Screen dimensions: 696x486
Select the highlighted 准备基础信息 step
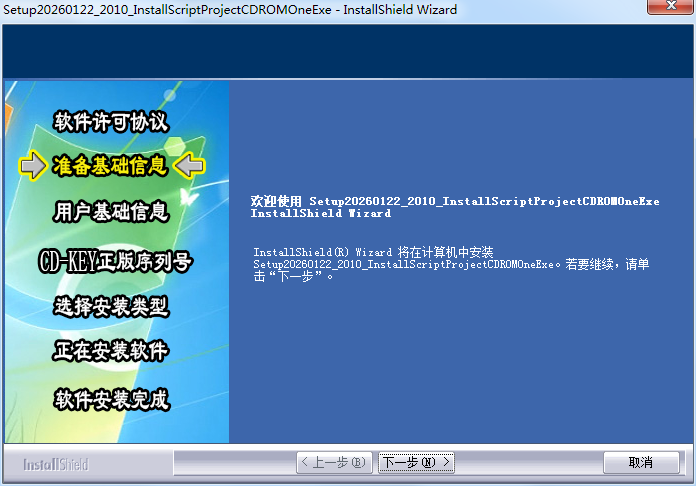pyautogui.click(x=111, y=166)
